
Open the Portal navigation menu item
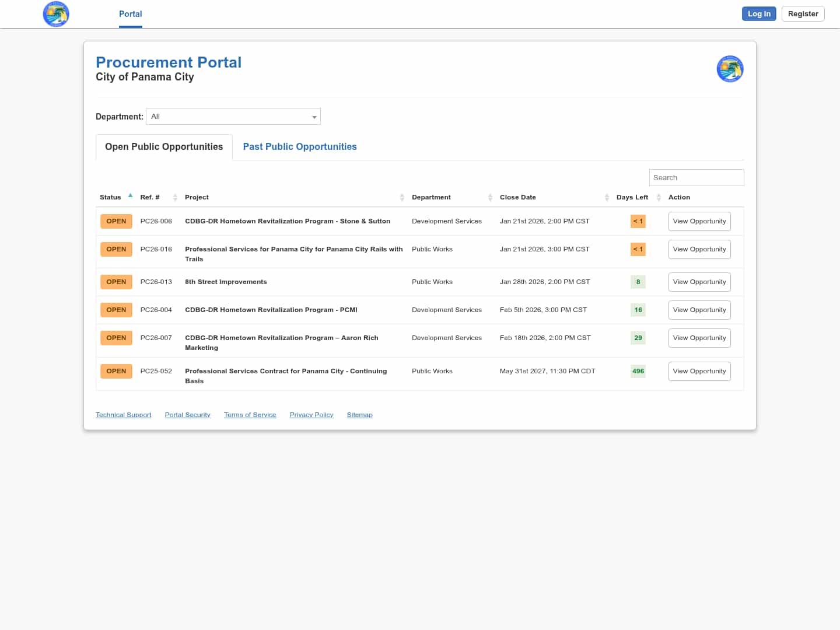[x=130, y=14]
